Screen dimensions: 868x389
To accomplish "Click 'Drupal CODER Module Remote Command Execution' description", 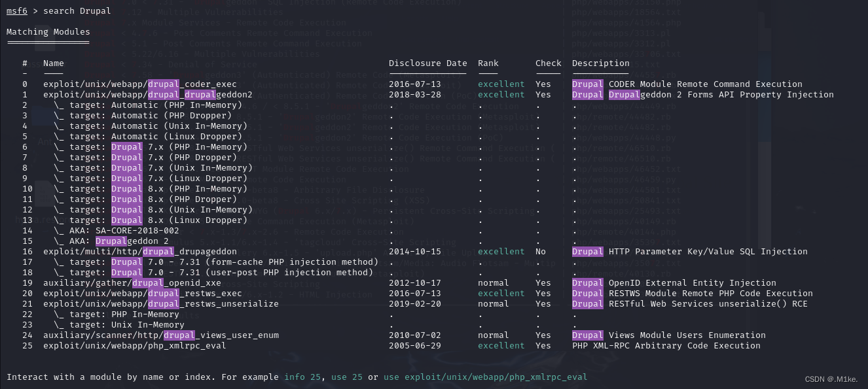I will (687, 84).
